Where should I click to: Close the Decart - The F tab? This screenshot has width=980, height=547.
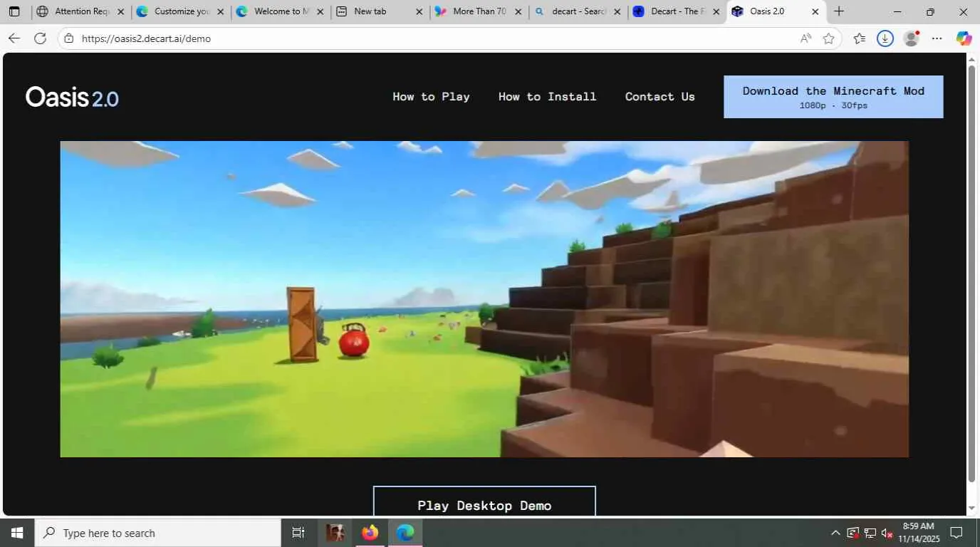pos(716,11)
